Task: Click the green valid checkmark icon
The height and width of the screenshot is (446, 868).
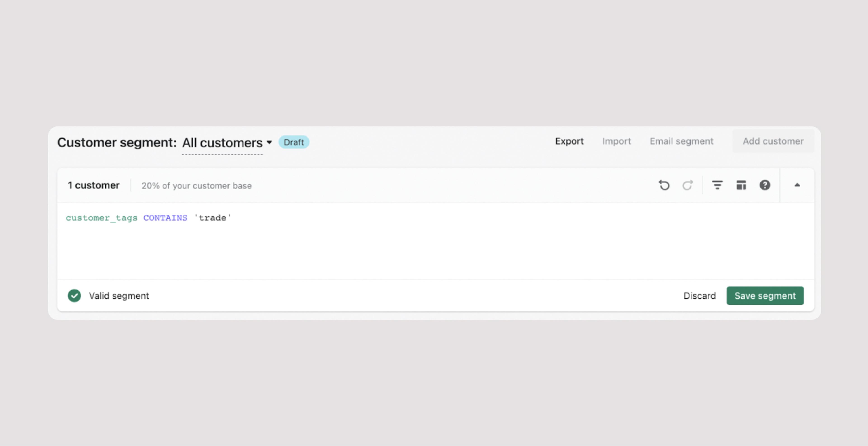Action: tap(74, 296)
